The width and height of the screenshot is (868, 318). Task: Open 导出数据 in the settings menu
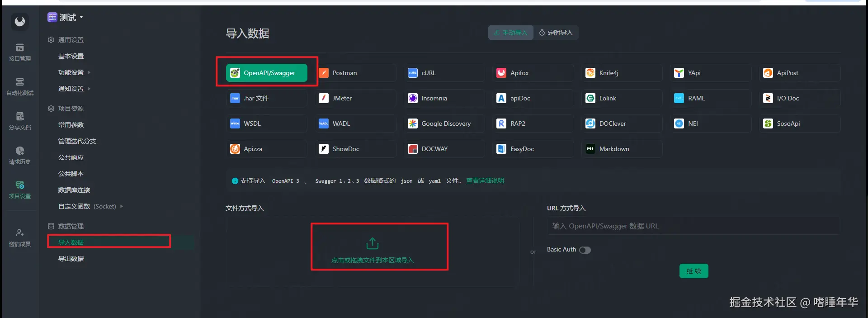tap(71, 259)
